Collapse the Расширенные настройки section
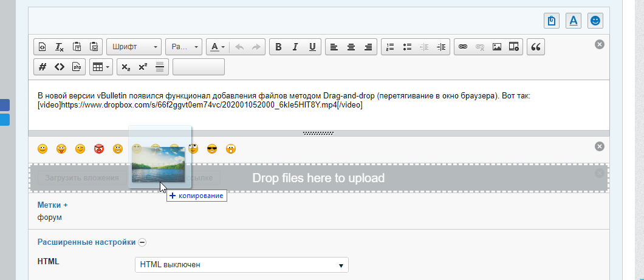 point(142,242)
